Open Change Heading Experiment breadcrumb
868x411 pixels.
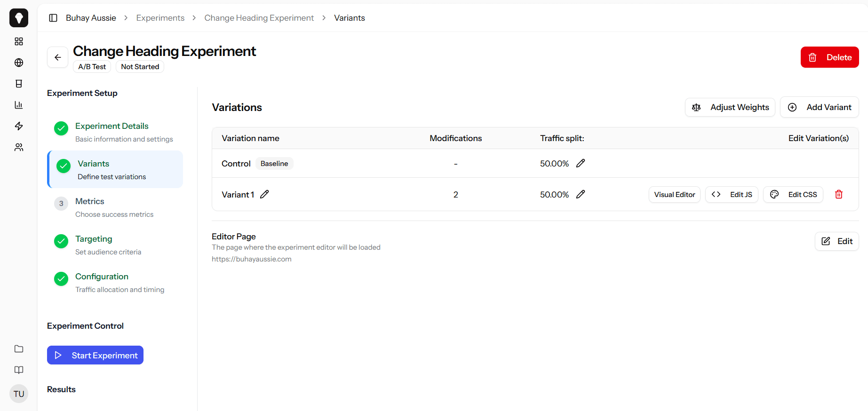point(259,18)
